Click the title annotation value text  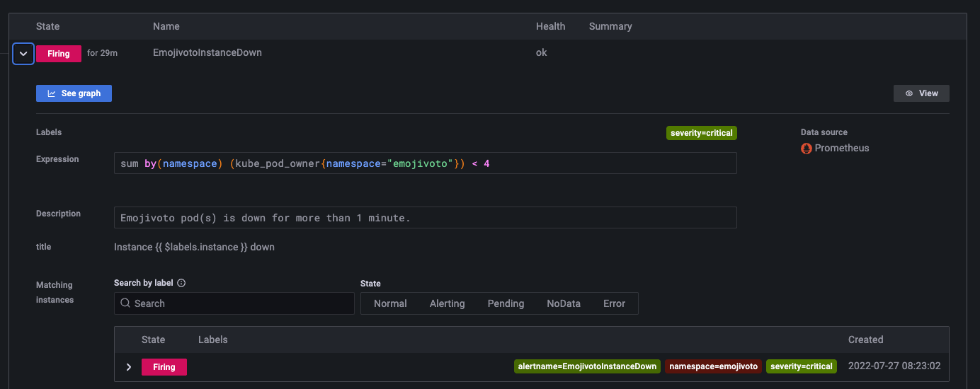coord(194,247)
